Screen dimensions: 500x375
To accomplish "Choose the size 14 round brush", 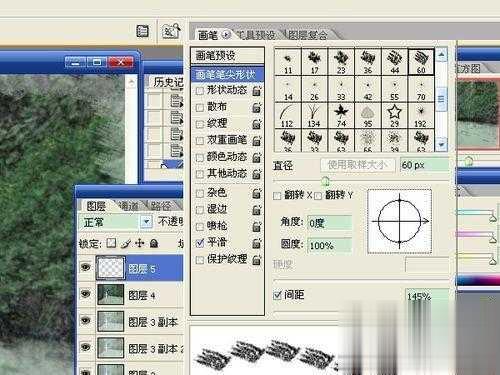I will [288, 89].
